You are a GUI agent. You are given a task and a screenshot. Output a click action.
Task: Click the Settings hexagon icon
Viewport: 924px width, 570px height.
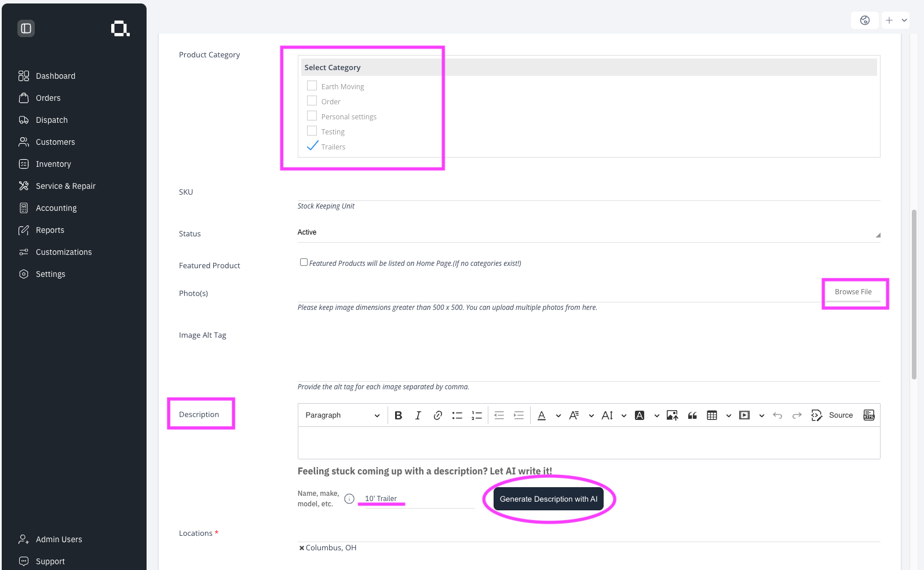coord(24,274)
